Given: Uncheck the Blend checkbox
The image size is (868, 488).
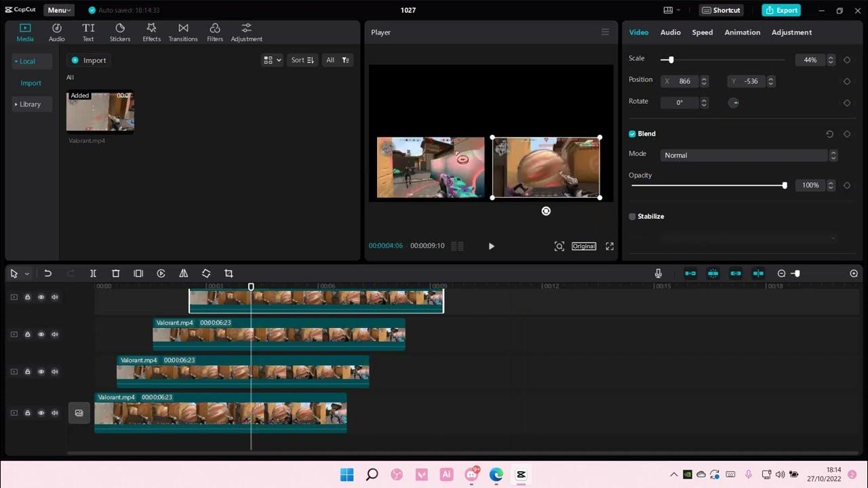Looking at the screenshot, I should coord(632,134).
